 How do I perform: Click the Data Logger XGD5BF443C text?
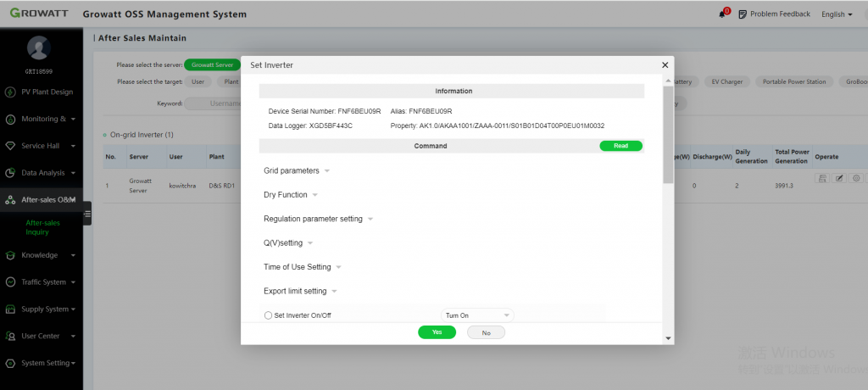310,125
